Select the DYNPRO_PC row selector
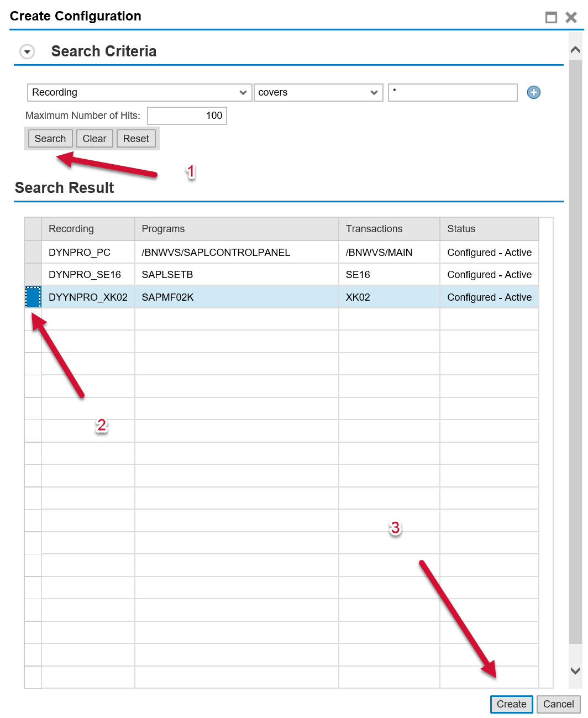 pos(33,252)
